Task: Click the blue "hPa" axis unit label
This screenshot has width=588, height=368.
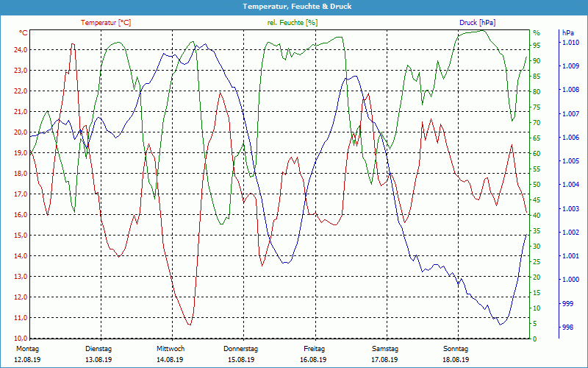Action: point(567,33)
